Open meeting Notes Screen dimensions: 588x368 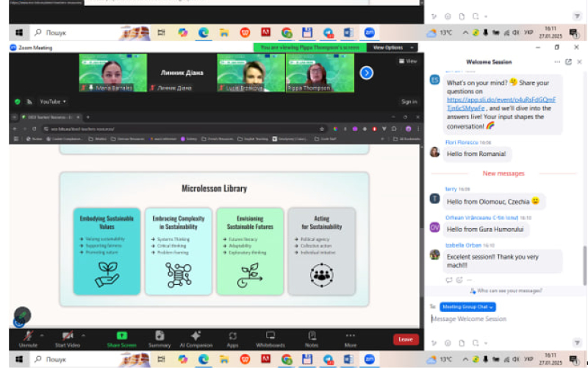coord(312,339)
